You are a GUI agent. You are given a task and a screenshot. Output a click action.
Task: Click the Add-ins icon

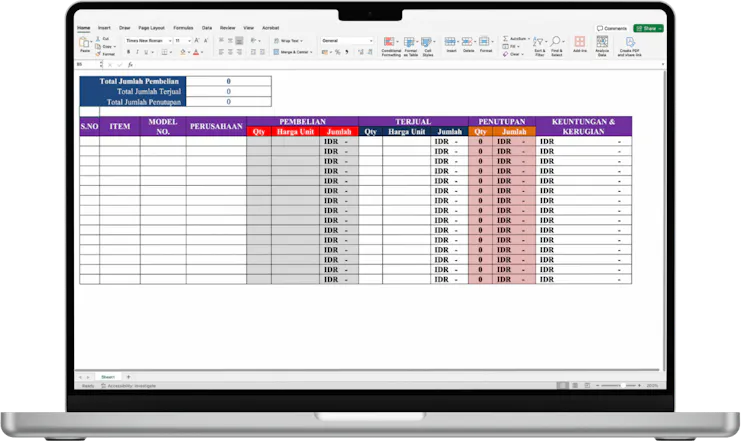coord(579,46)
